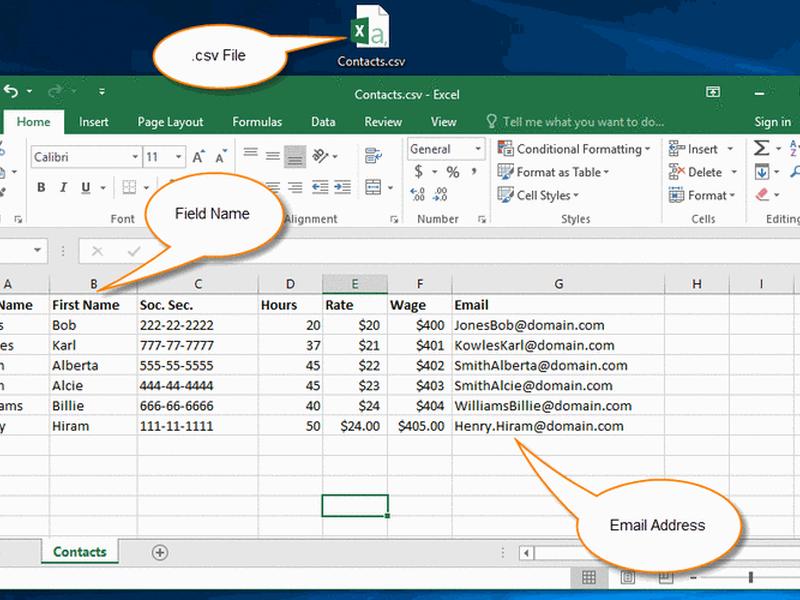800x600 pixels.
Task: Open Ribbon Display Options in the title bar
Action: [713, 92]
